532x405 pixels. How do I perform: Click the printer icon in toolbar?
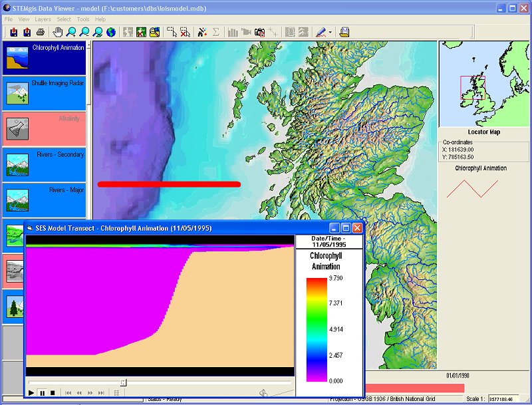pos(41,32)
